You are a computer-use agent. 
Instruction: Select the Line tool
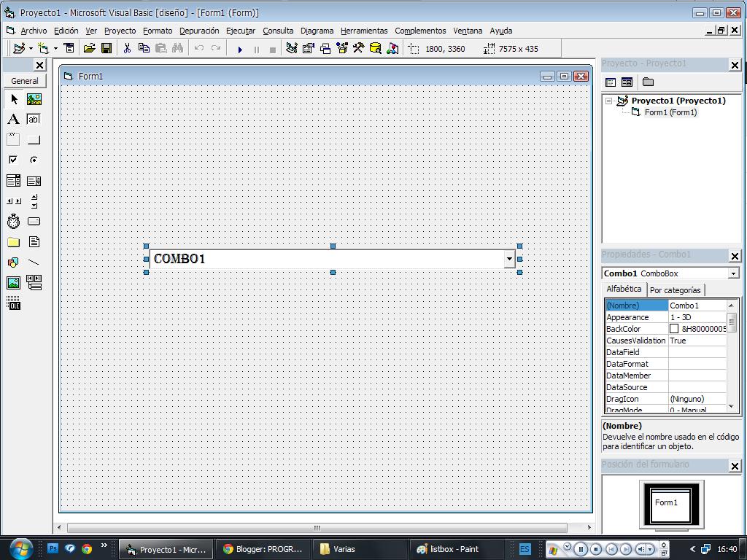tap(34, 262)
